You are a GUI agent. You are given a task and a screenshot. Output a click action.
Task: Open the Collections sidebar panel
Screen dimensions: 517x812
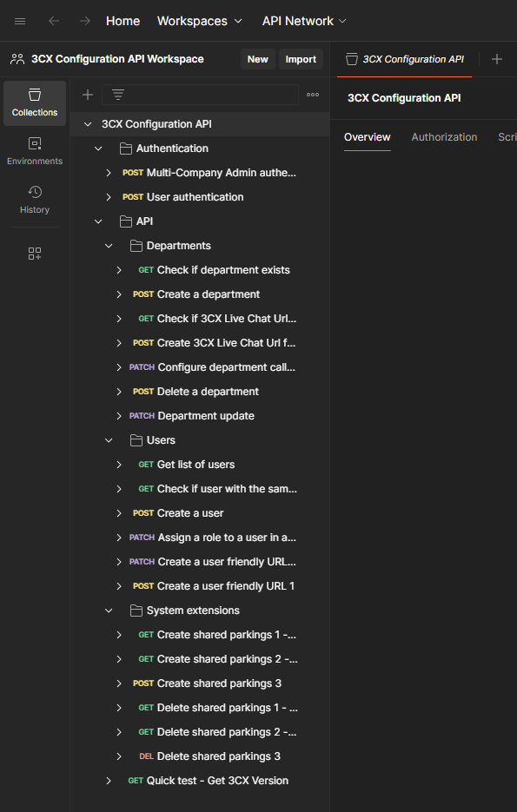(35, 103)
